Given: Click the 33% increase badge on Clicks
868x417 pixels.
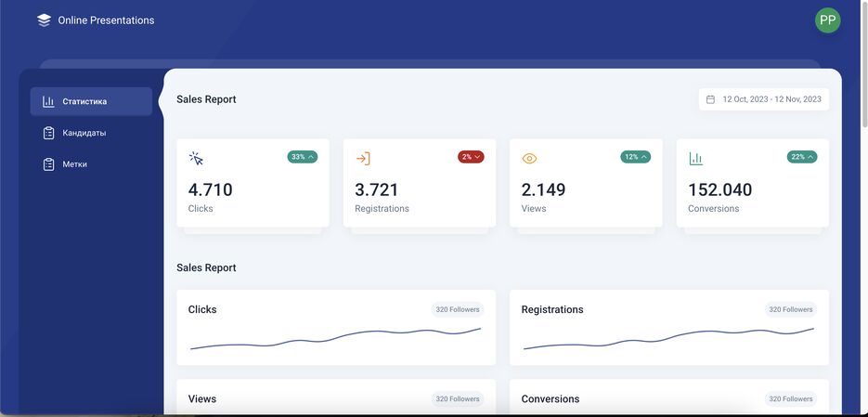Looking at the screenshot, I should click(303, 157).
